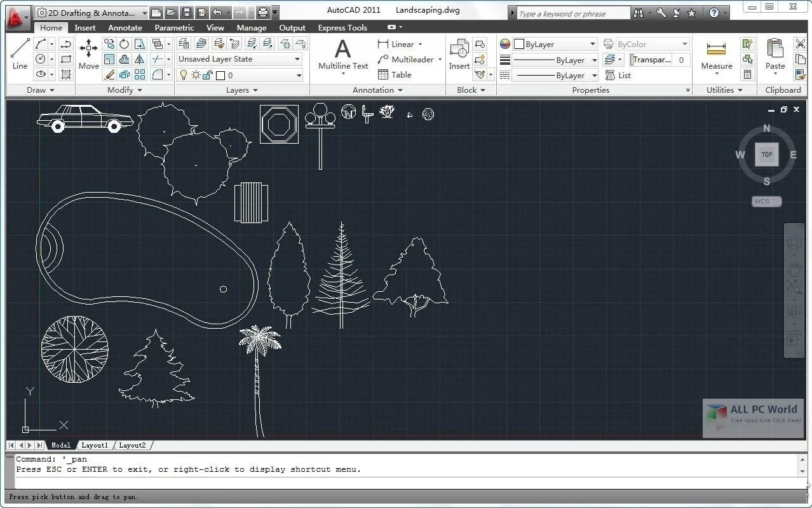Expand the Modify panel

click(x=125, y=90)
